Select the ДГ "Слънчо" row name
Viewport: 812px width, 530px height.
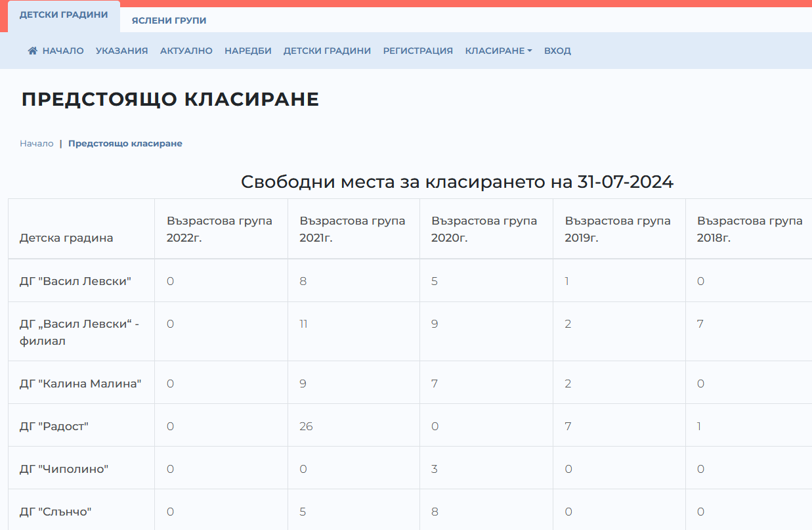55,512
